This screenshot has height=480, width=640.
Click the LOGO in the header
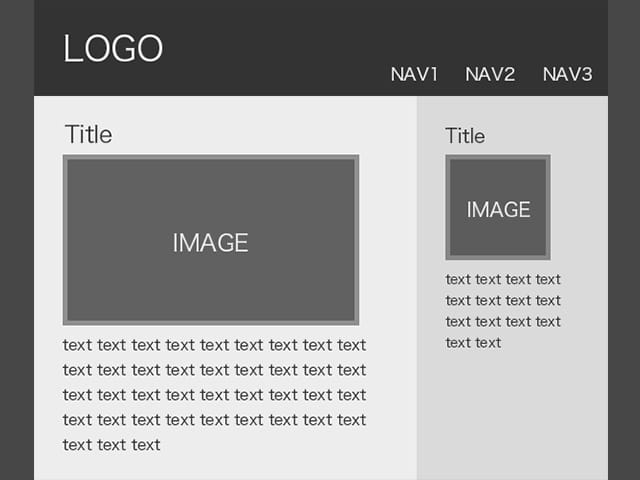pos(113,49)
